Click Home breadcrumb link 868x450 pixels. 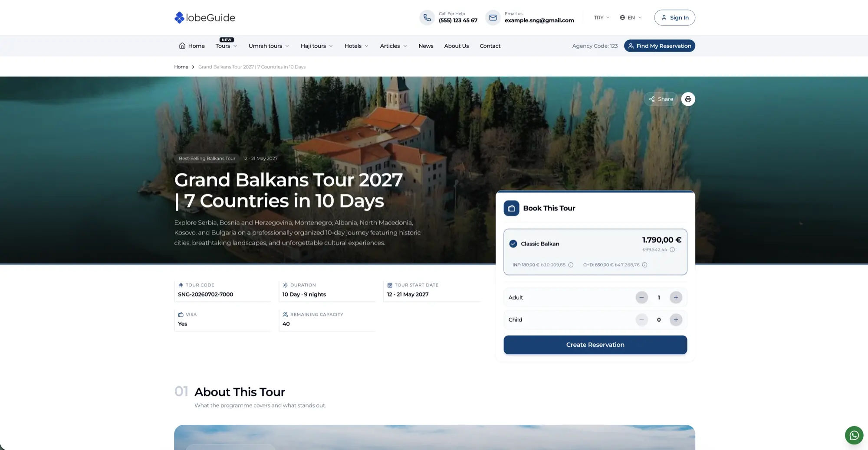coord(181,67)
